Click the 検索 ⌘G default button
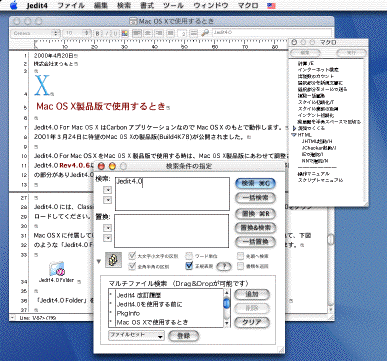The image size is (387, 361). pos(255,183)
